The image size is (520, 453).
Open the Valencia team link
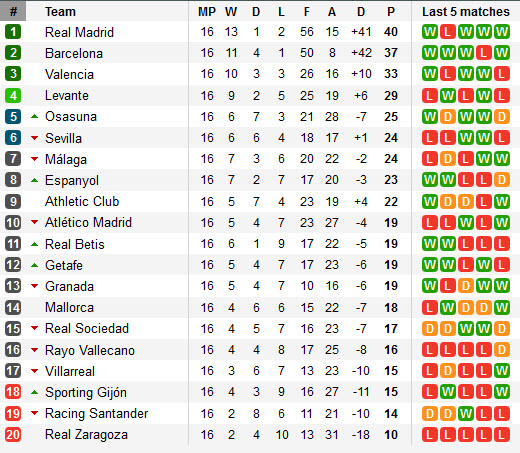point(69,74)
